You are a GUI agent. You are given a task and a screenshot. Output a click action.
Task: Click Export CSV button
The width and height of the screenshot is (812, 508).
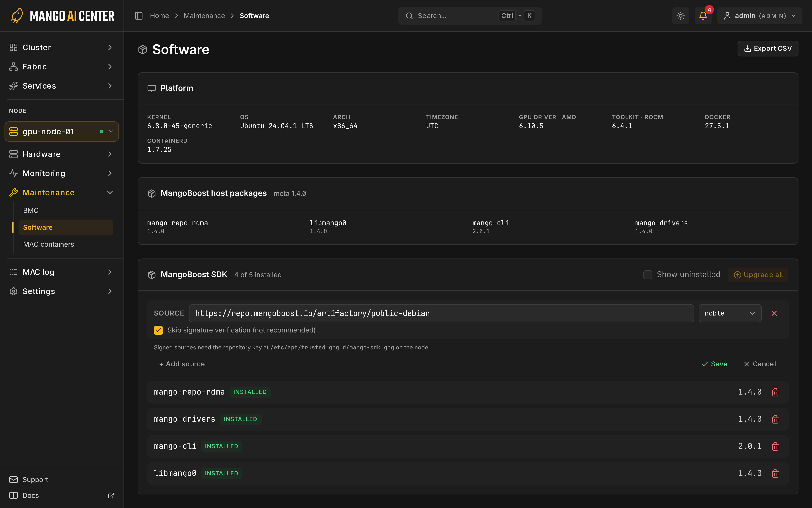[x=768, y=49]
